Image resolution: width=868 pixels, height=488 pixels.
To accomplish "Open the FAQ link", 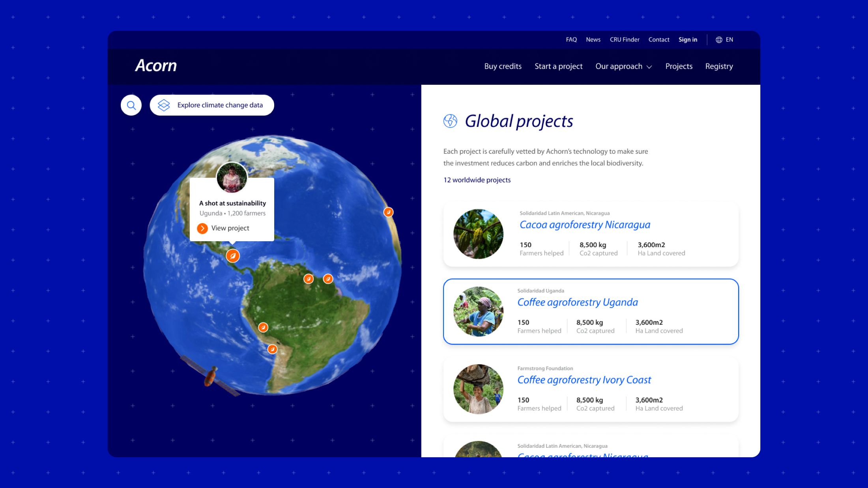I will click(571, 40).
